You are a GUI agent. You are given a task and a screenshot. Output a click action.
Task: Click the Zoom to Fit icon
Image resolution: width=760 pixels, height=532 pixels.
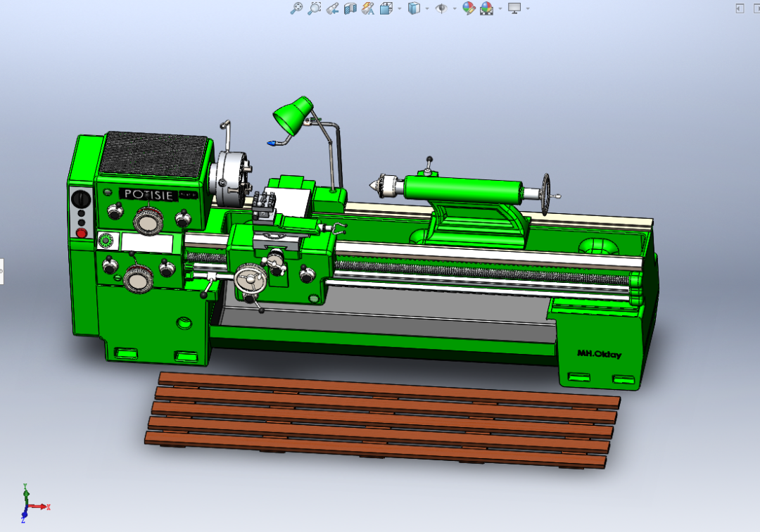point(296,8)
